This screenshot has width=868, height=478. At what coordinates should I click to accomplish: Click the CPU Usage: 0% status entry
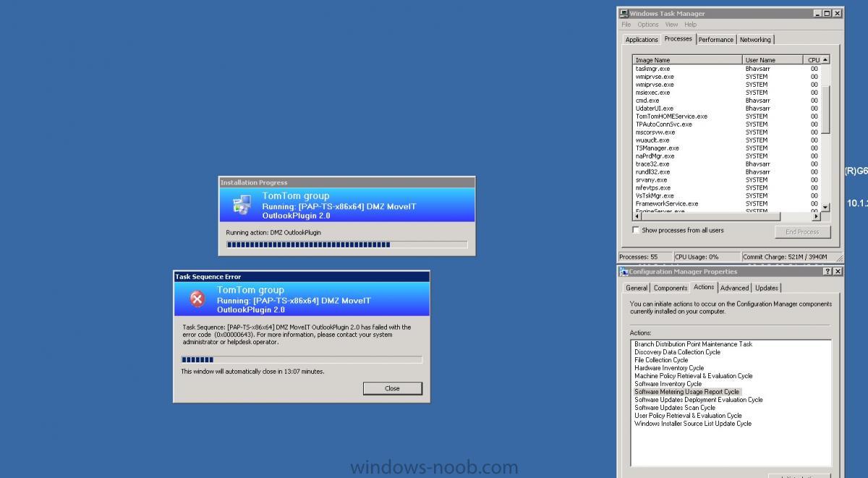[x=706, y=257]
